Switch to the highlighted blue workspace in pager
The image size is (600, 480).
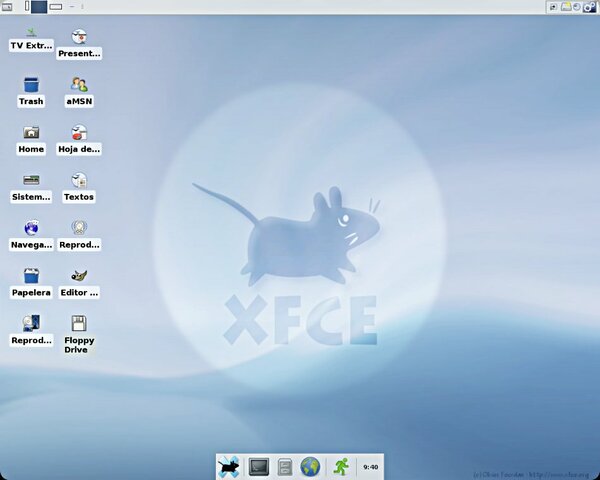tap(39, 7)
